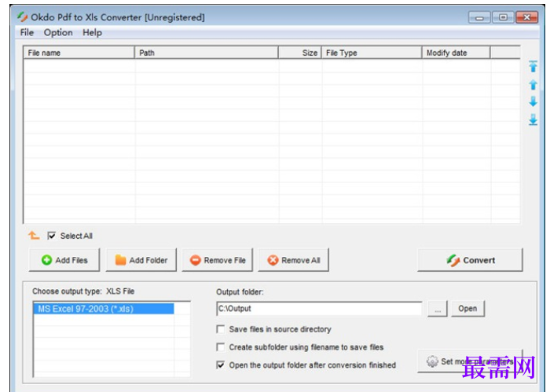
Task: Click the orange up-level arrow icon
Action: click(34, 235)
